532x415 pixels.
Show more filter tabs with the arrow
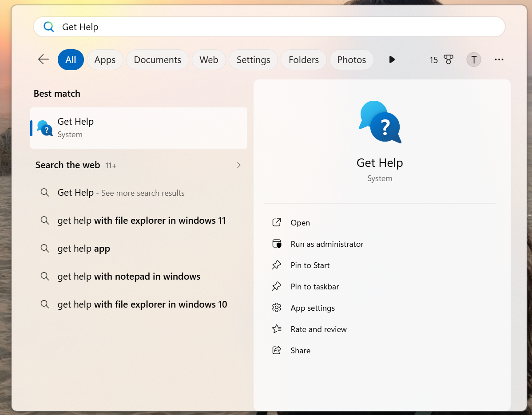click(392, 59)
